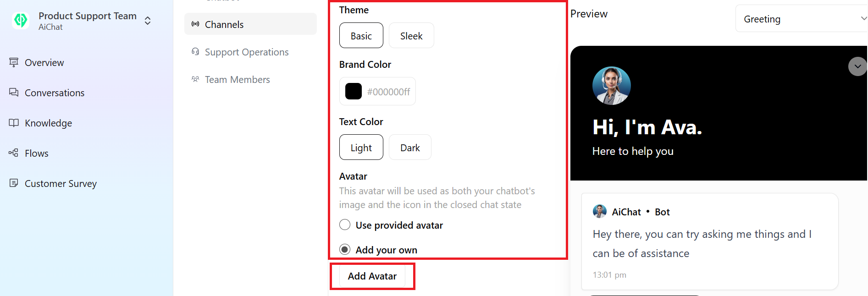Image resolution: width=868 pixels, height=296 pixels.
Task: Expand the Product Support Team switcher
Action: (147, 21)
